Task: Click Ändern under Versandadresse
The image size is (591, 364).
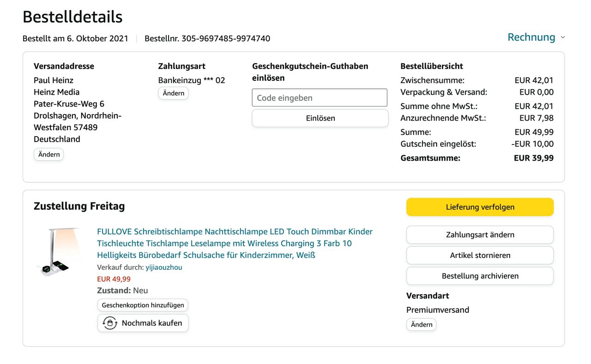Action: click(x=48, y=155)
